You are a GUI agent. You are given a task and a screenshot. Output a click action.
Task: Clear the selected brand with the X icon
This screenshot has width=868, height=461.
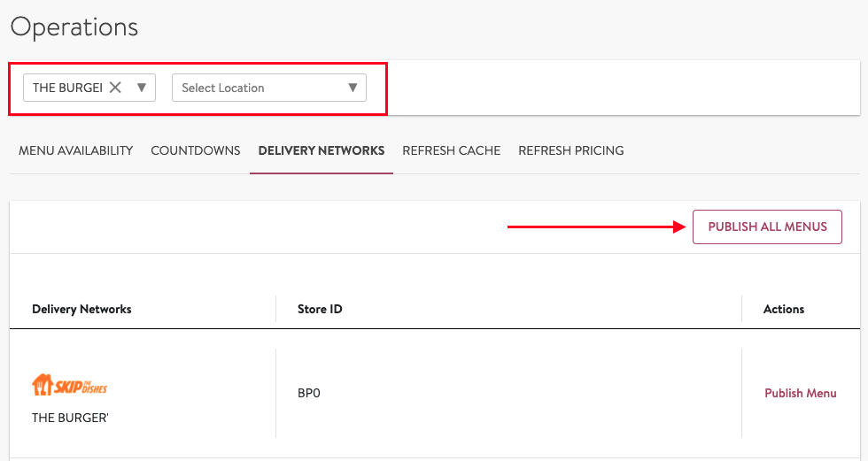point(115,88)
